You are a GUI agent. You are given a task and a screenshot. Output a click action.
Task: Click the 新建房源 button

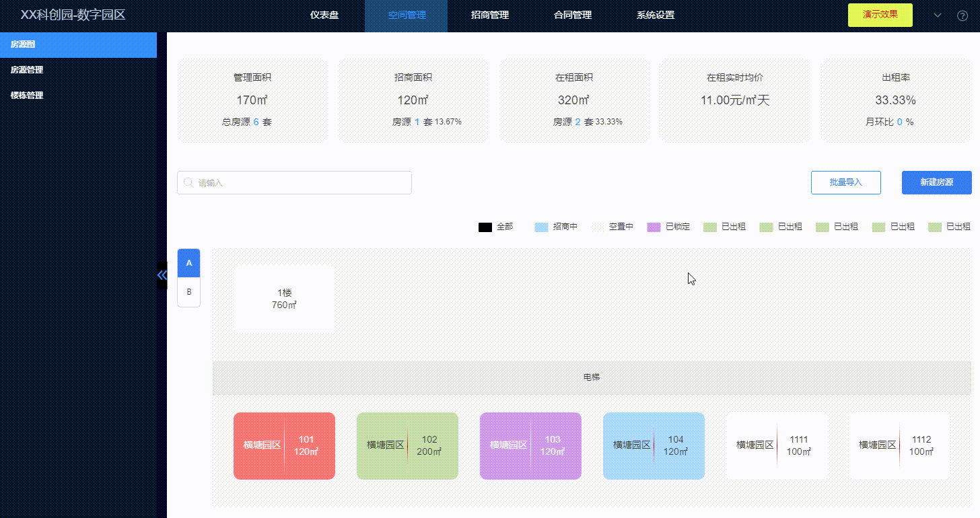[x=937, y=182]
